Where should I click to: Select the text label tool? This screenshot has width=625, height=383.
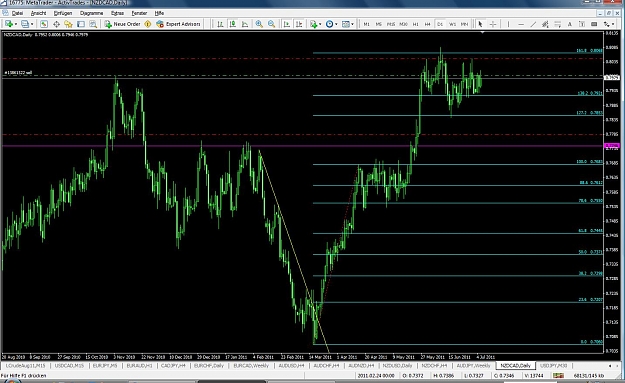[582, 24]
